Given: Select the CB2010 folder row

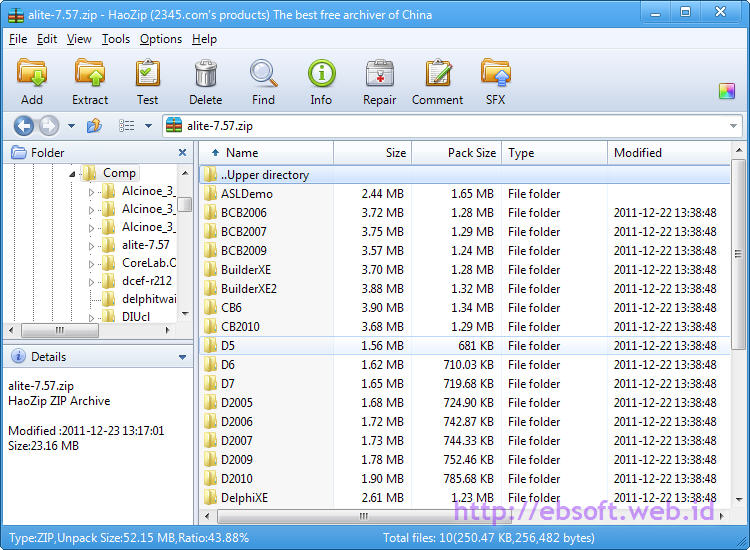Looking at the screenshot, I should coord(465,327).
